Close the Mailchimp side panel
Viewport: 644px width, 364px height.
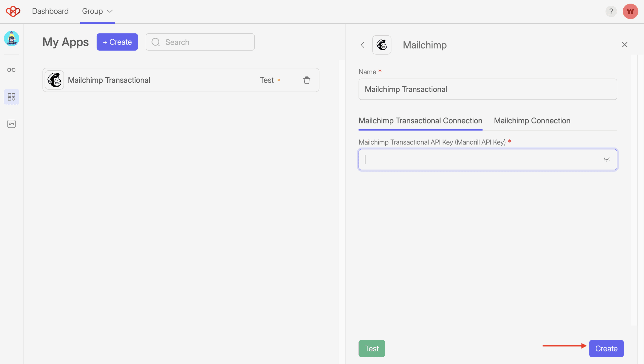625,45
